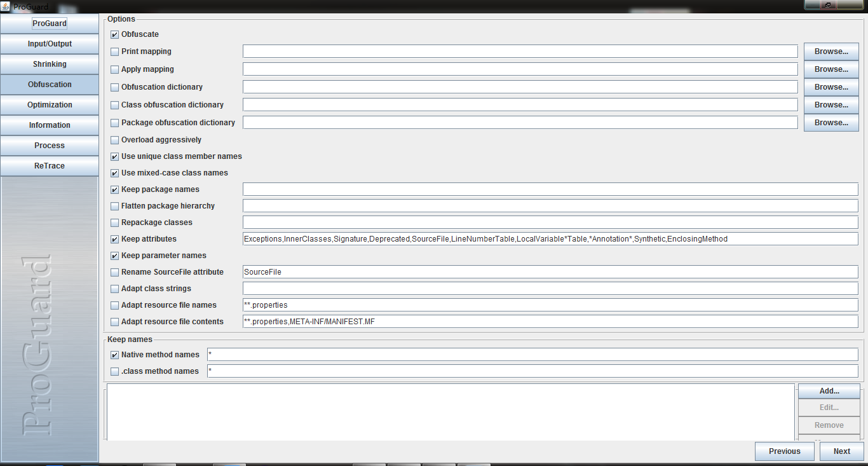Edit the Keep attributes list field

click(550, 239)
